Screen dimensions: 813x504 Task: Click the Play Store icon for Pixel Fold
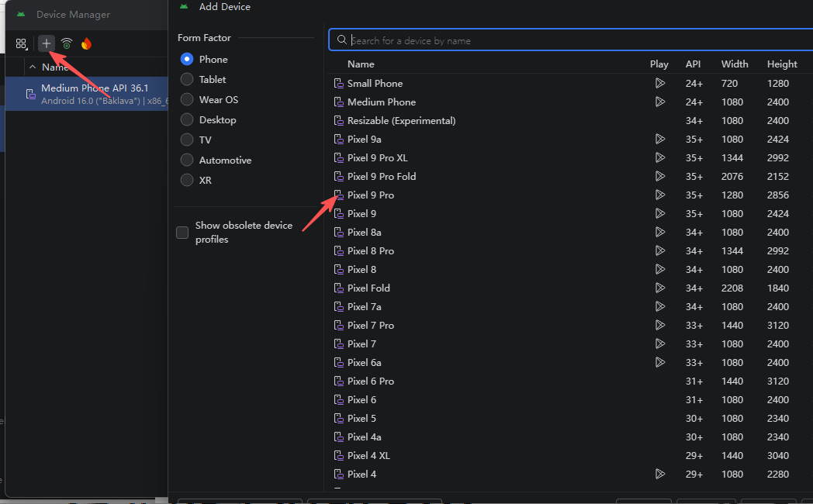pyautogui.click(x=659, y=288)
